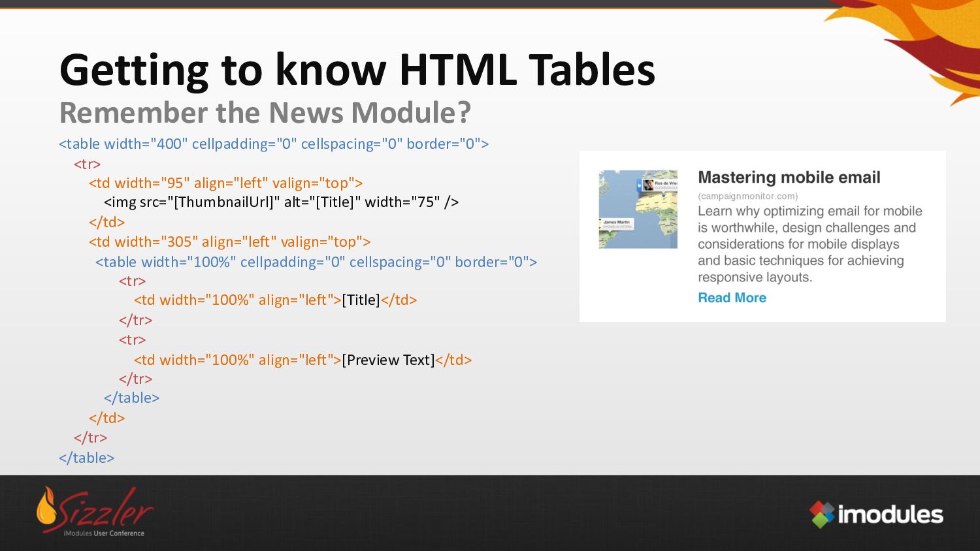Click the map thumbnail in news preview

(638, 209)
